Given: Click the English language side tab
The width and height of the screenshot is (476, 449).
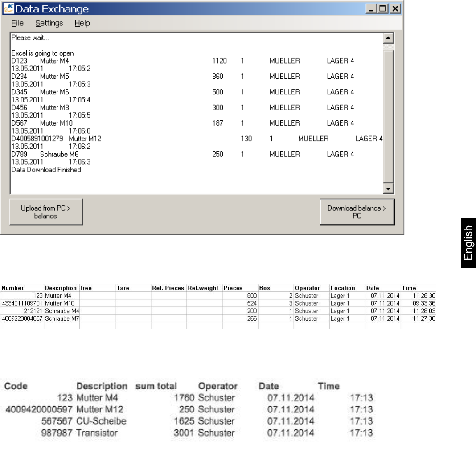Looking at the screenshot, I should click(468, 243).
